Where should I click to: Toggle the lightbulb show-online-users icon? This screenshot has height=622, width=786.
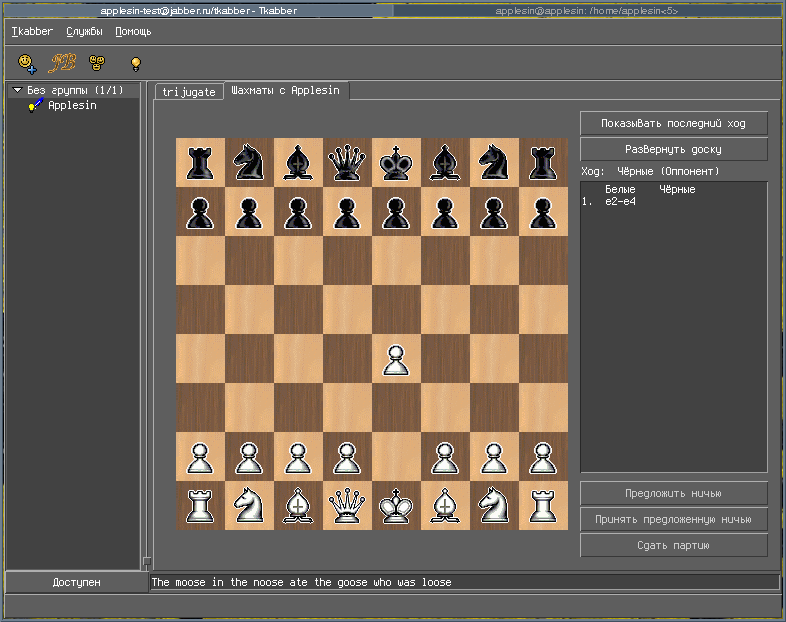(136, 63)
